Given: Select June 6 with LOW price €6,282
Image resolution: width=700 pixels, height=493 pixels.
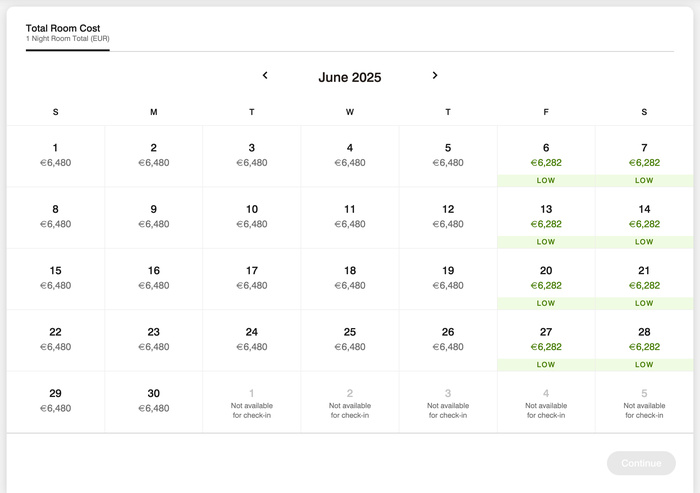Looking at the screenshot, I should pos(546,156).
